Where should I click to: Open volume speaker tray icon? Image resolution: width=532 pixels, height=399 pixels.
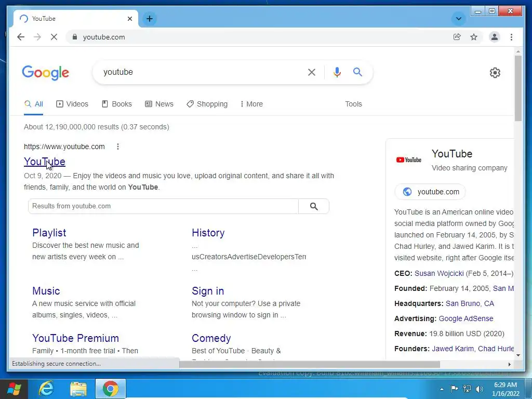480,389
